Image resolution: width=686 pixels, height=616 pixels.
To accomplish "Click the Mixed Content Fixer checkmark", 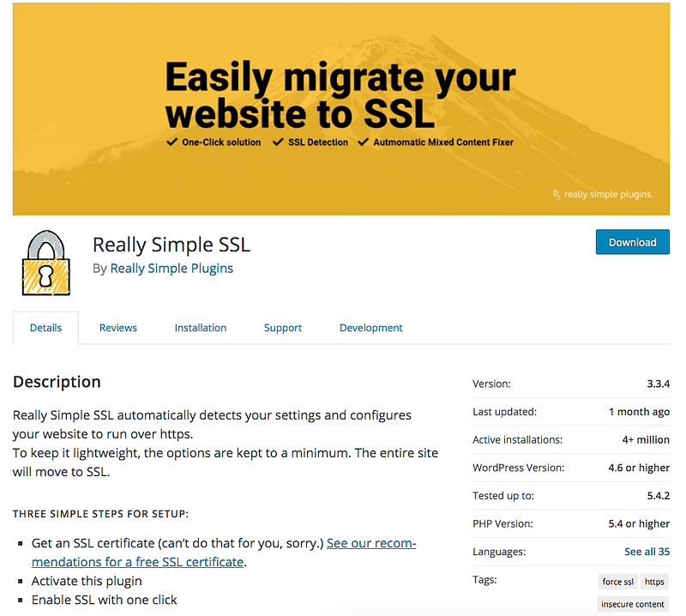I will click(363, 142).
